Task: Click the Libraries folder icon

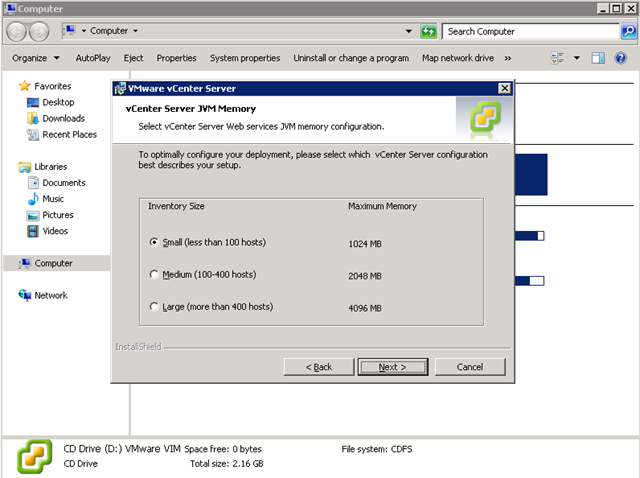Action: click(x=24, y=167)
